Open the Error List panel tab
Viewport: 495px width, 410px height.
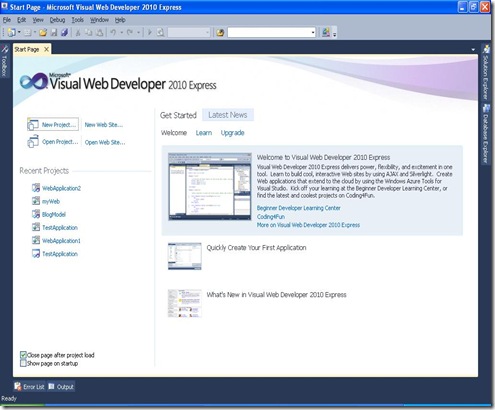[x=29, y=387]
